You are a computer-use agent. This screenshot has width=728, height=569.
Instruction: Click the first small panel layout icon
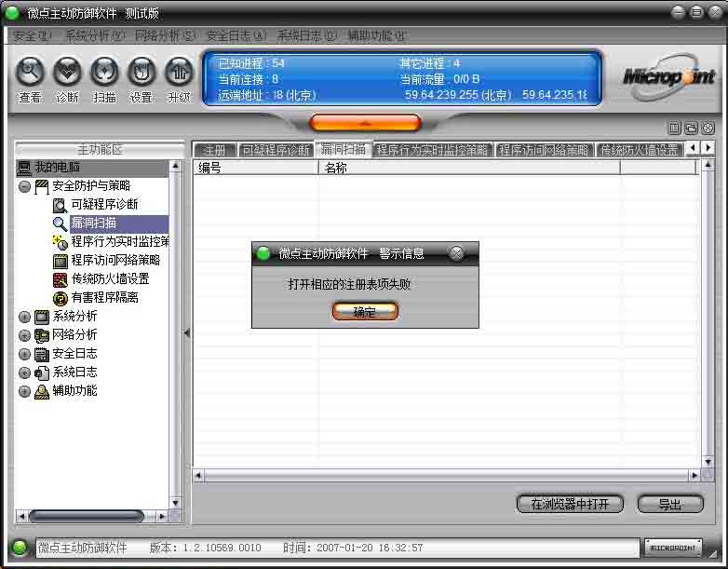pos(675,128)
